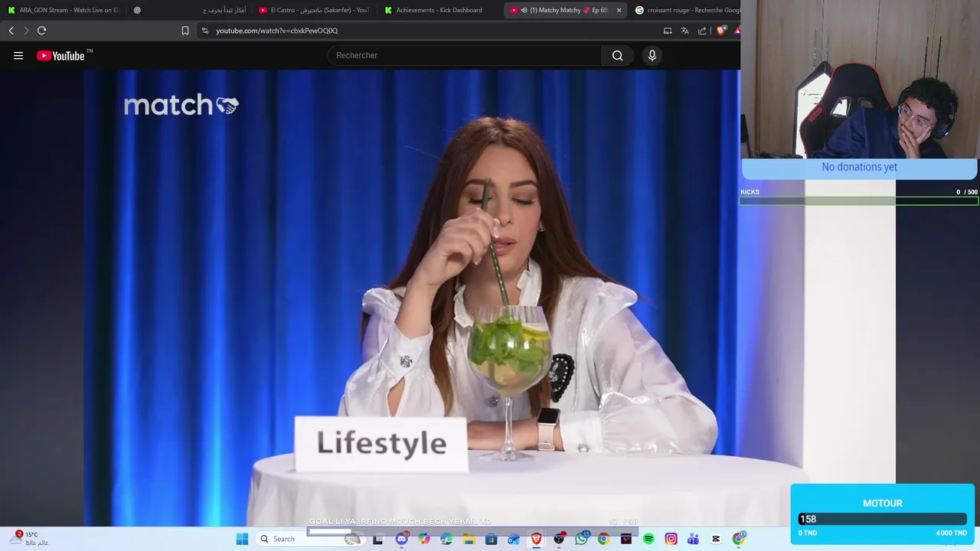Open Discord from the taskbar

(401, 539)
